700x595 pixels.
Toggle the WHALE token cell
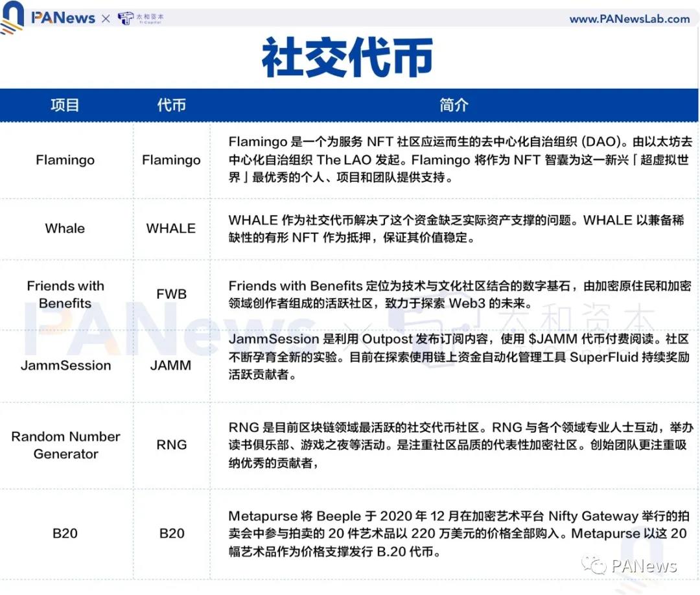click(170, 228)
